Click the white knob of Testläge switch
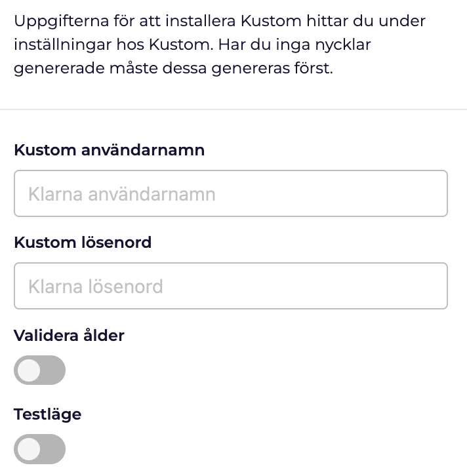467x476 pixels. [29, 449]
